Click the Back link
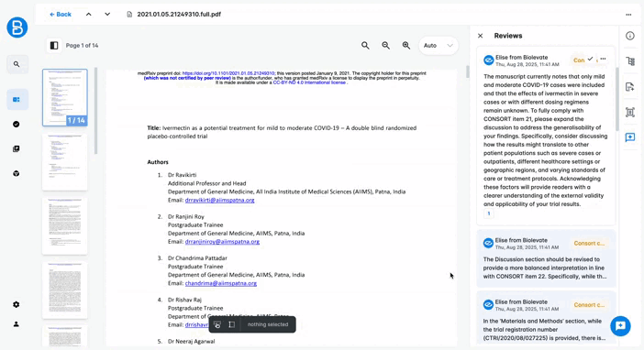Screen dimensions: 644x350 pos(61,15)
